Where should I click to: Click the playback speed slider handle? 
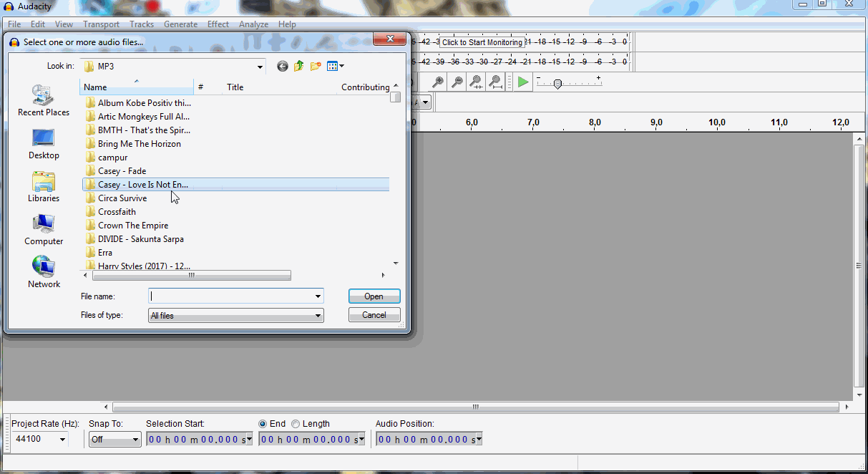click(557, 84)
